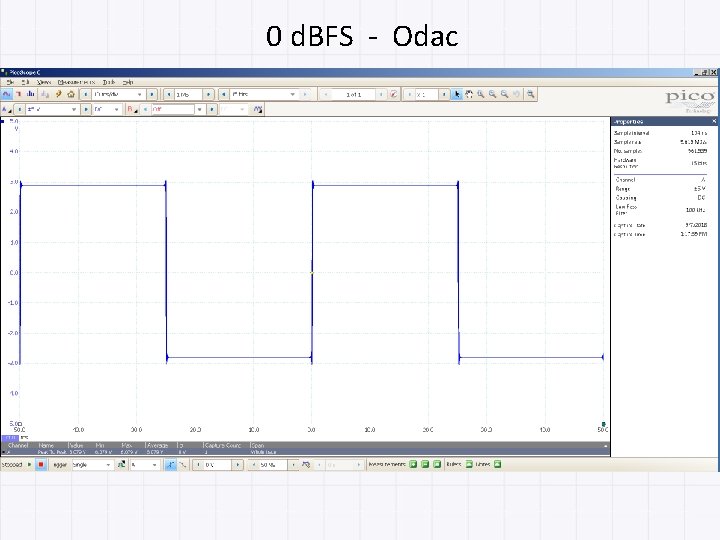Open the collection time per-division dropdown

(118, 94)
